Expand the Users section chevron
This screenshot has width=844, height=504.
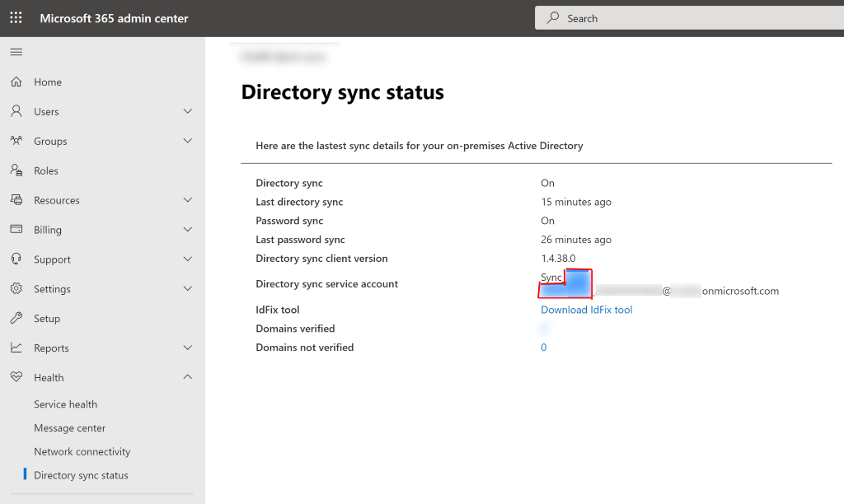pos(187,111)
